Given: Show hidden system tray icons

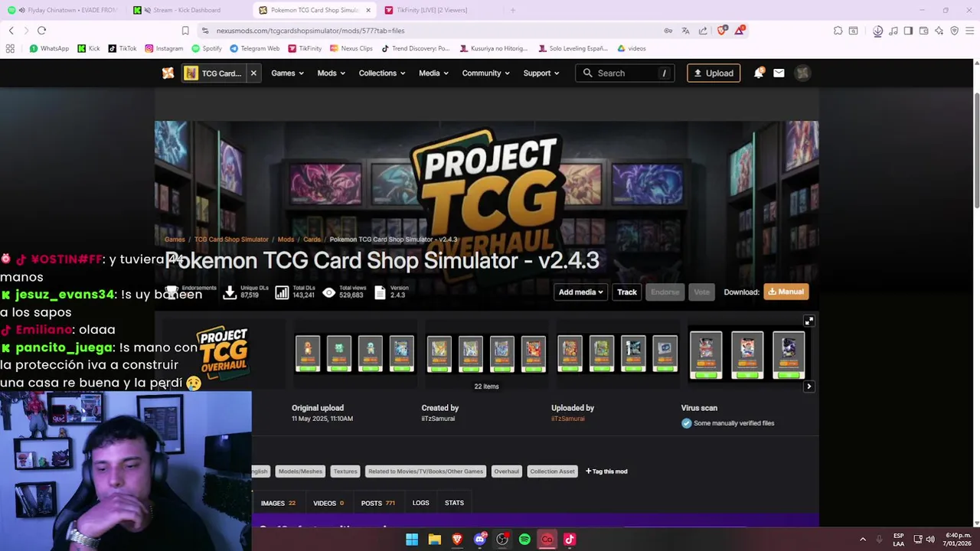Looking at the screenshot, I should (x=863, y=540).
